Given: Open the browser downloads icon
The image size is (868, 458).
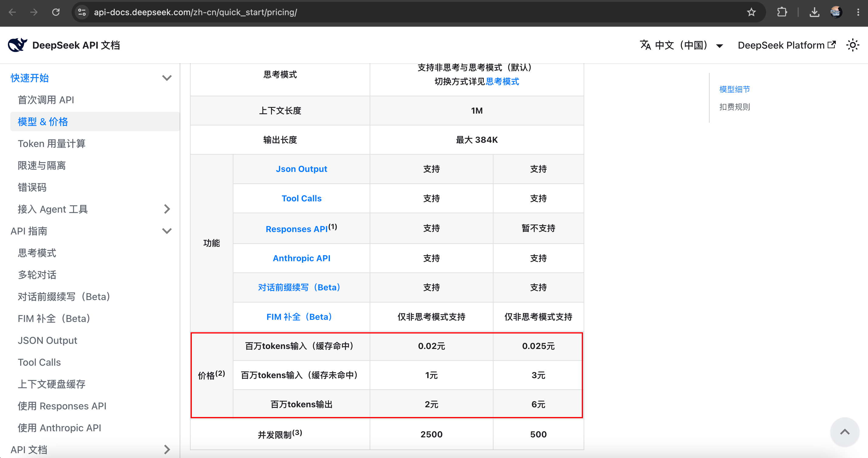Looking at the screenshot, I should click(814, 12).
